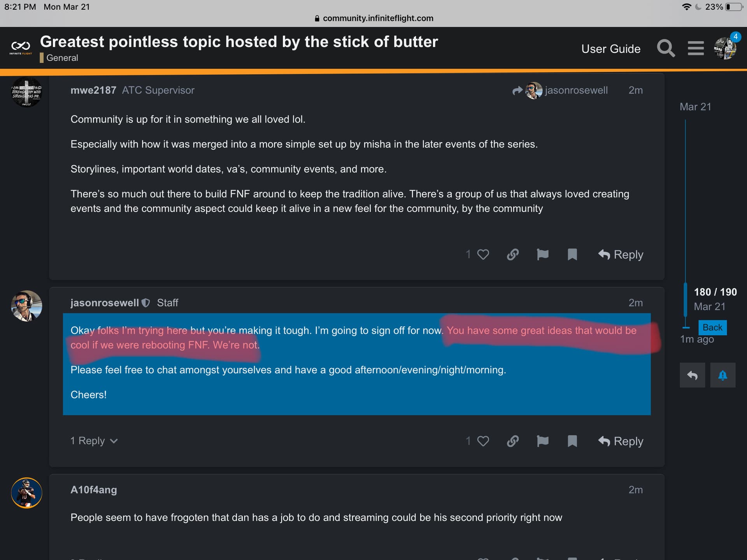Viewport: 747px width, 560px height.
Task: Copy share link of jasonrosewell's post
Action: (x=513, y=441)
